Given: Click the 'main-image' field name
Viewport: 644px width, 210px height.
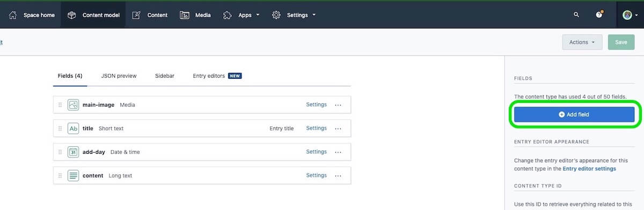Looking at the screenshot, I should (x=98, y=105).
